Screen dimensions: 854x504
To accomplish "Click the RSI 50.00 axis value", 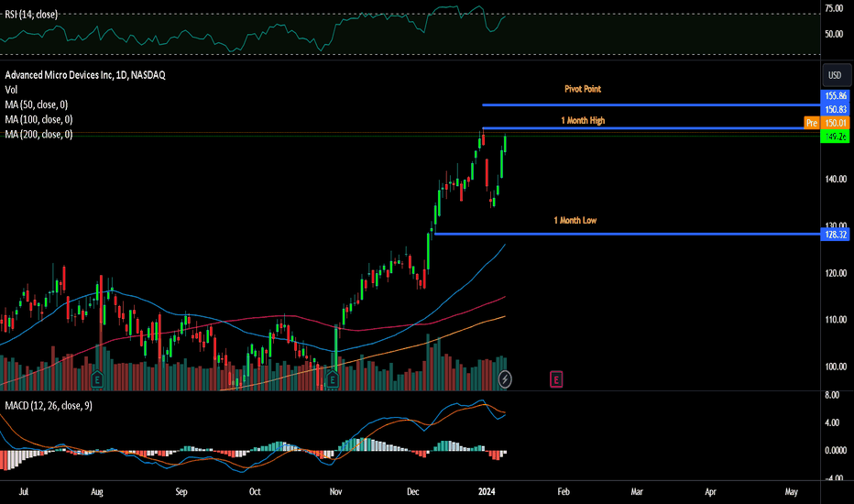I will pyautogui.click(x=834, y=34).
